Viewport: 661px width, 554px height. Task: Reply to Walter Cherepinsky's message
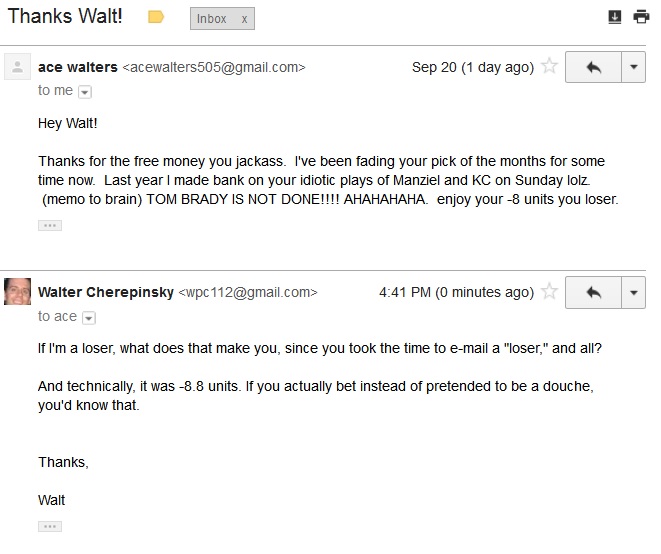[593, 293]
